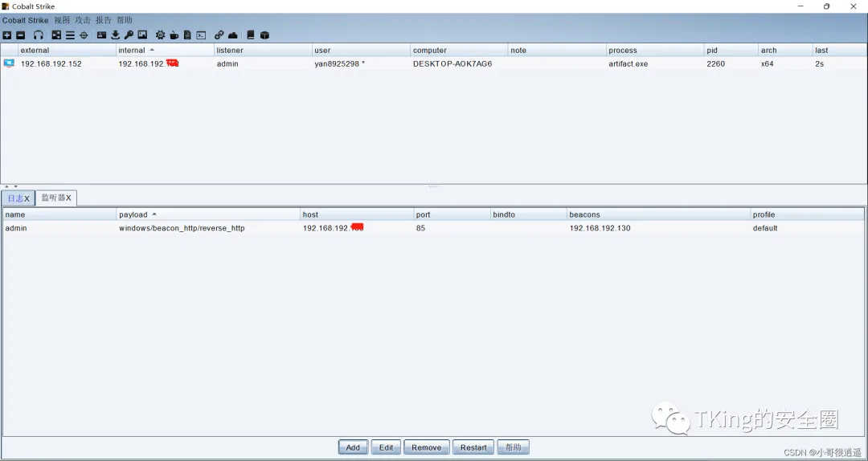Screen dimensions: 868x461
Task: Open Manage Web Server cloud icon
Action: click(233, 35)
